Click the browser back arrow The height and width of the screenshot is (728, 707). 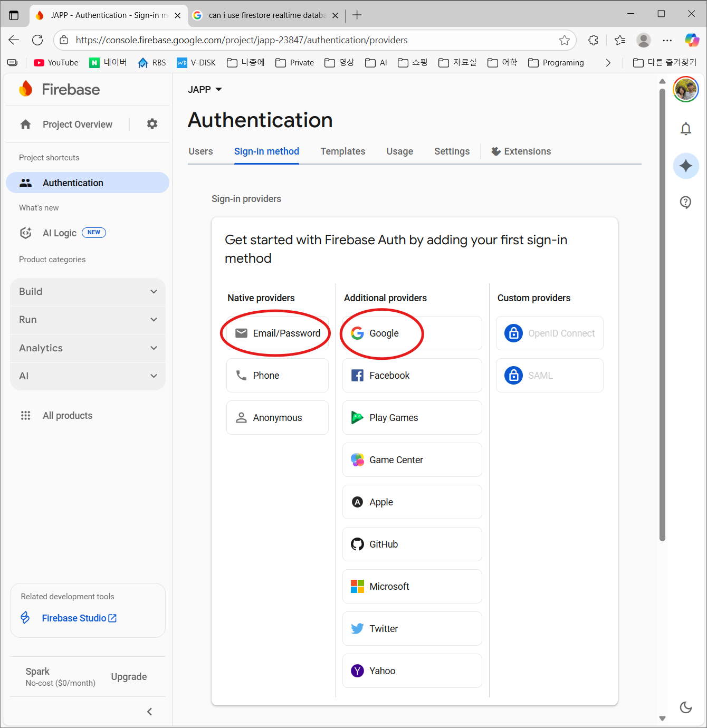click(x=14, y=40)
